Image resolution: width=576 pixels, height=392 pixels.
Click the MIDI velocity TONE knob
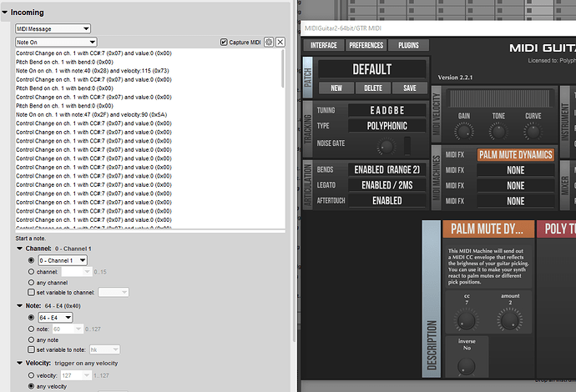(x=498, y=132)
